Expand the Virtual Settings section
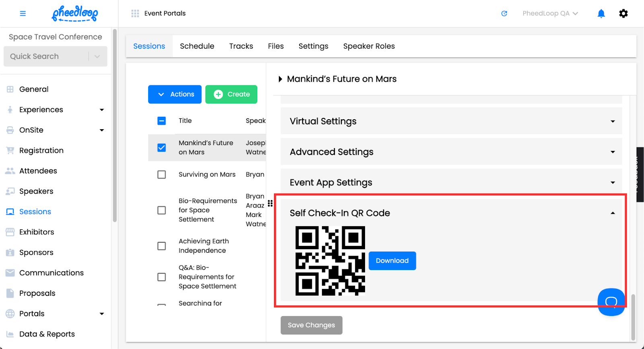644x349 pixels. [x=451, y=121]
